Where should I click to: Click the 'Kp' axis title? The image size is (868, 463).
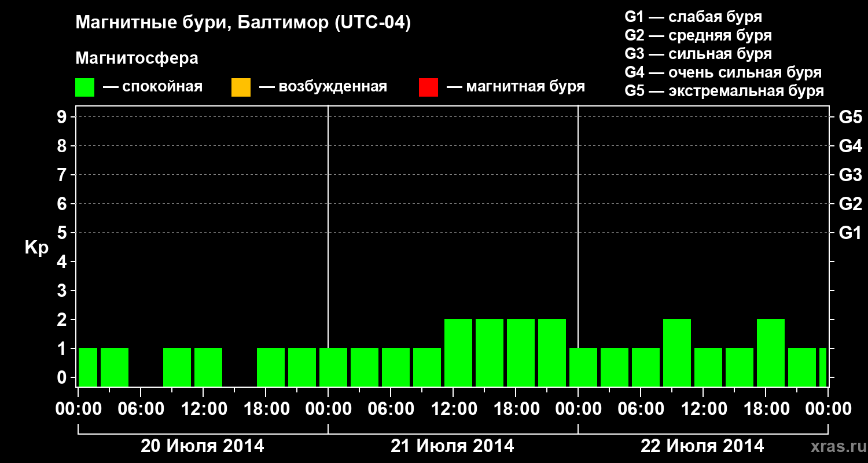point(36,248)
